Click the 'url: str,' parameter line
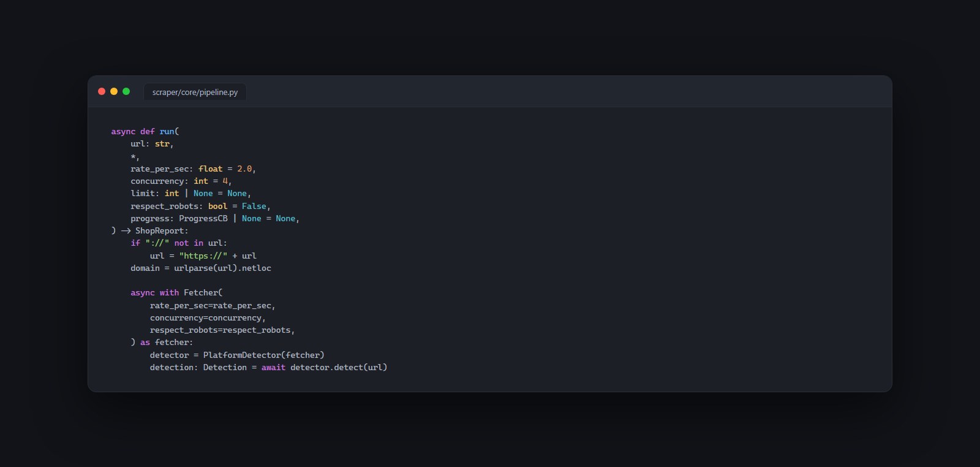 pos(152,143)
